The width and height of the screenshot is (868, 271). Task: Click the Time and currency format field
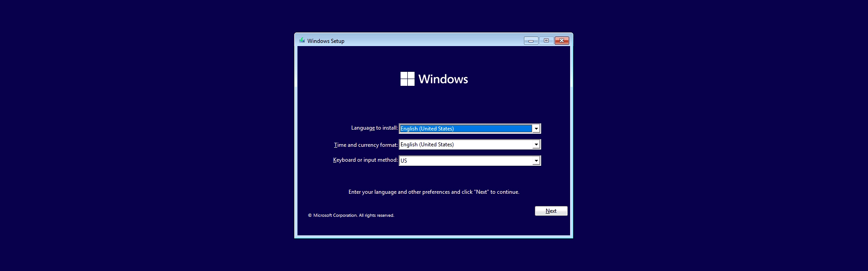[470, 145]
